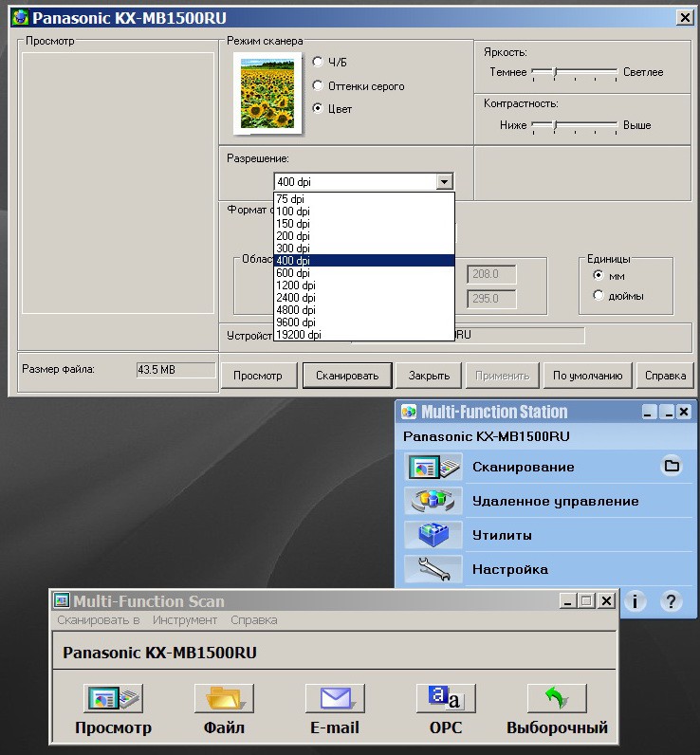Viewport: 700px width, 755px height.
Task: Click the 208.0 width field
Action: [491, 274]
